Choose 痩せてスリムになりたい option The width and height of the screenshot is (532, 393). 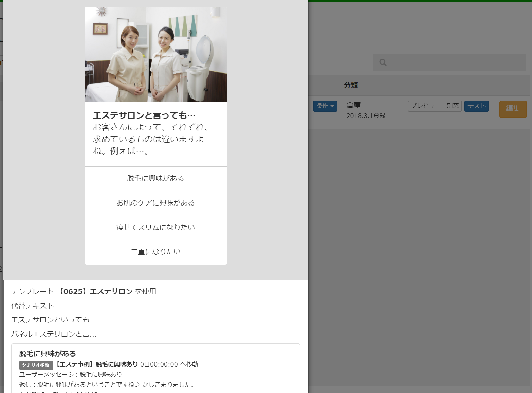(x=155, y=227)
